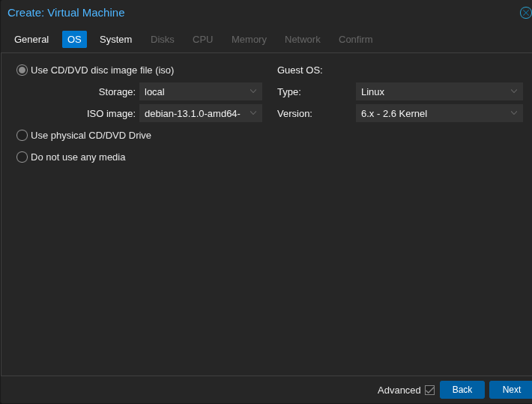
Task: Click the OS tab
Action: click(74, 39)
